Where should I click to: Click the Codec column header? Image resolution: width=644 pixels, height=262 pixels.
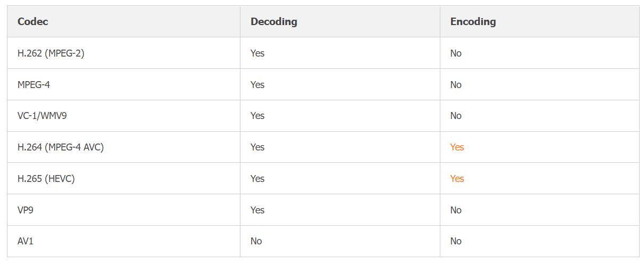33,22
